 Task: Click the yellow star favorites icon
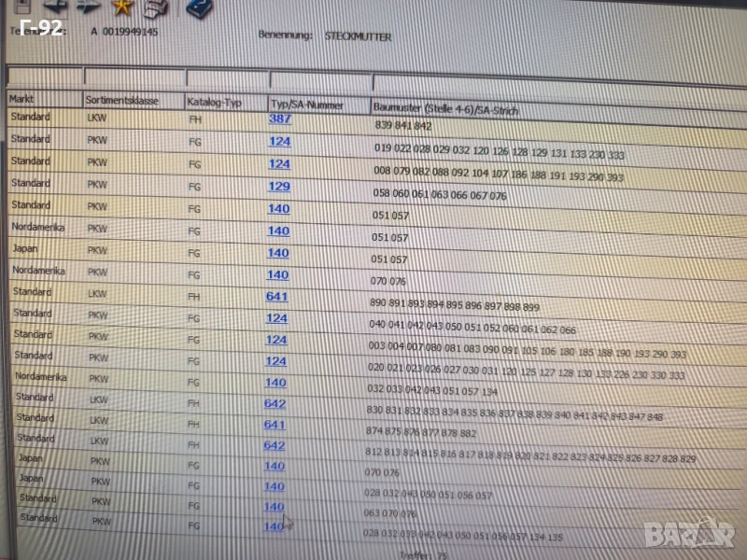point(121,7)
